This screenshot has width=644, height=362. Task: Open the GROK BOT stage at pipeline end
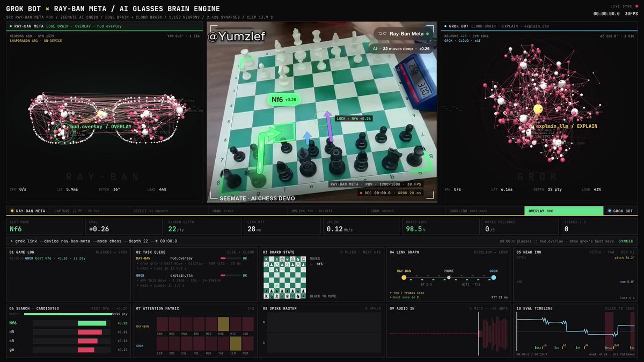pyautogui.click(x=622, y=211)
